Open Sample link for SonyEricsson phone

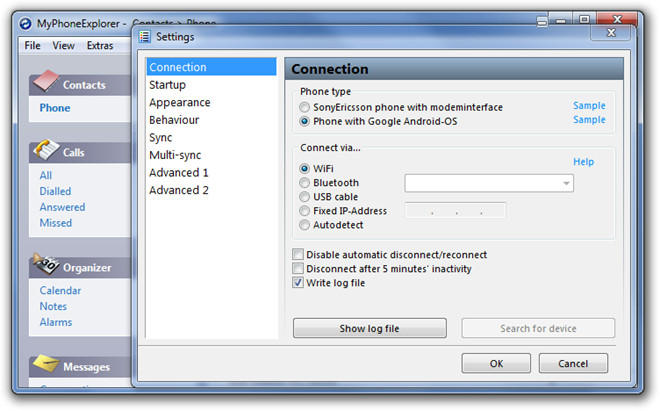[589, 106]
